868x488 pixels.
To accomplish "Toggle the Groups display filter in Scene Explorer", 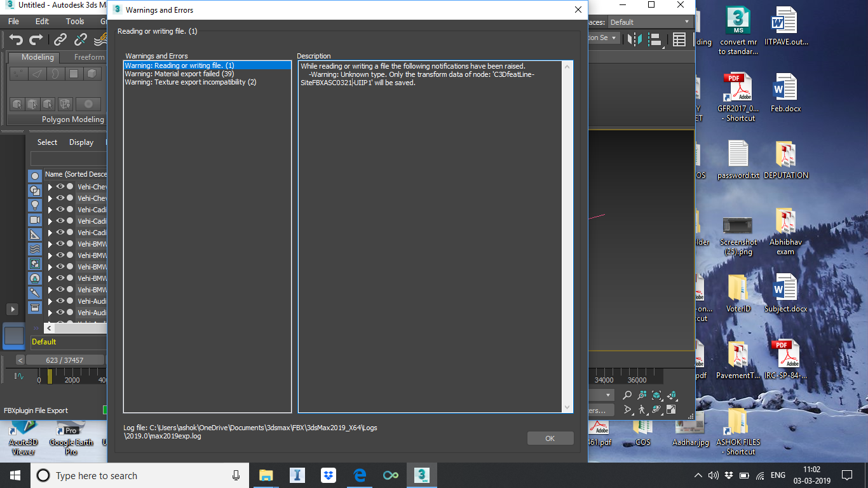I will tap(35, 263).
